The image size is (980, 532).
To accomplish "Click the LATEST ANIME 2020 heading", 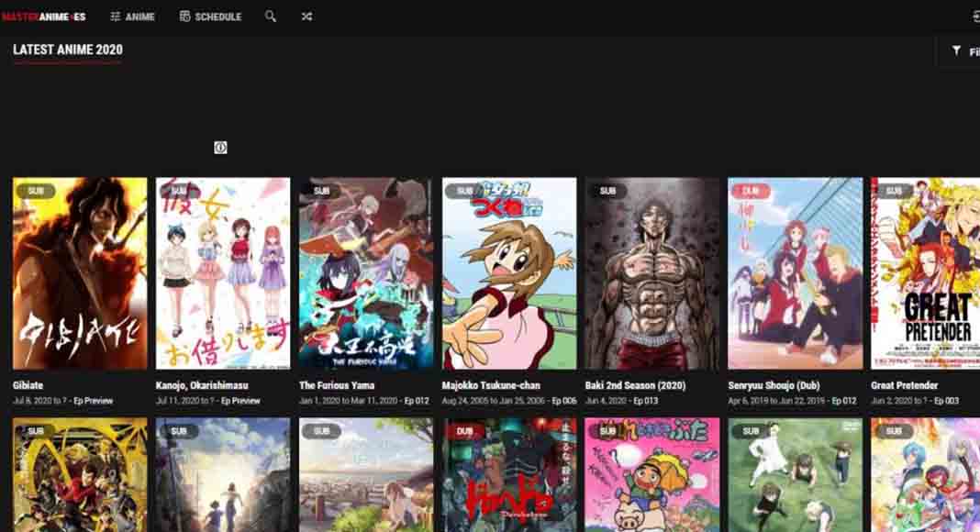I will tap(68, 50).
